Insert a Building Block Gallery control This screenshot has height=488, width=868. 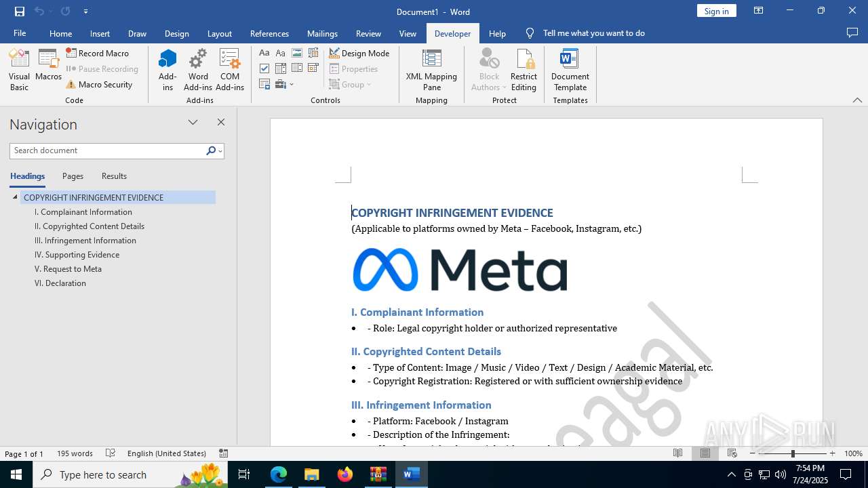click(313, 53)
